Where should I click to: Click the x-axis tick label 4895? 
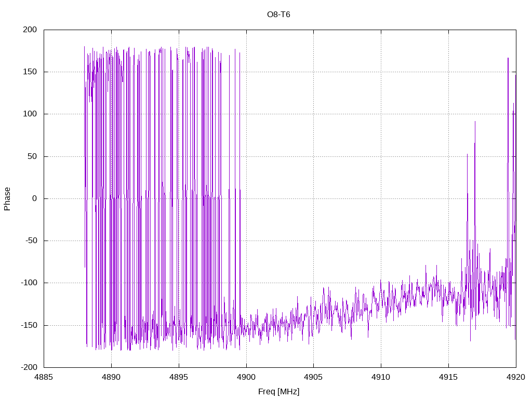pos(179,377)
